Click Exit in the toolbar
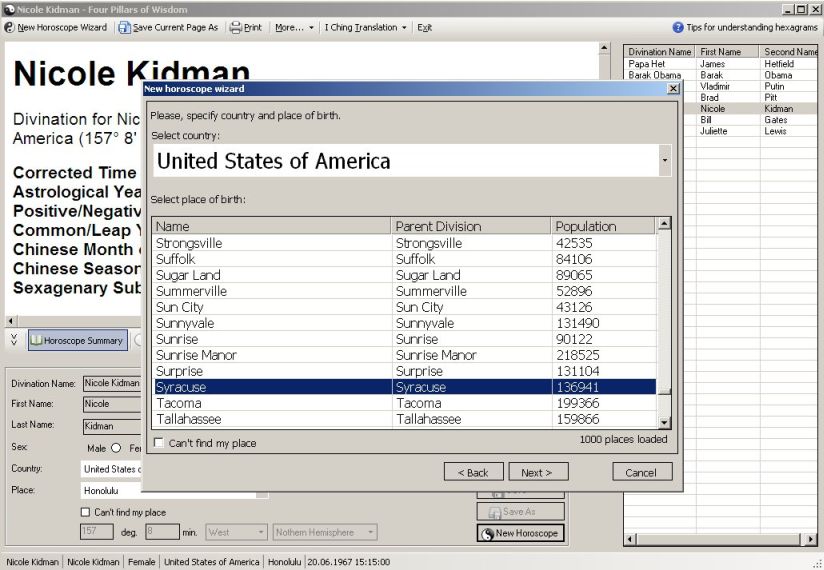 [425, 27]
